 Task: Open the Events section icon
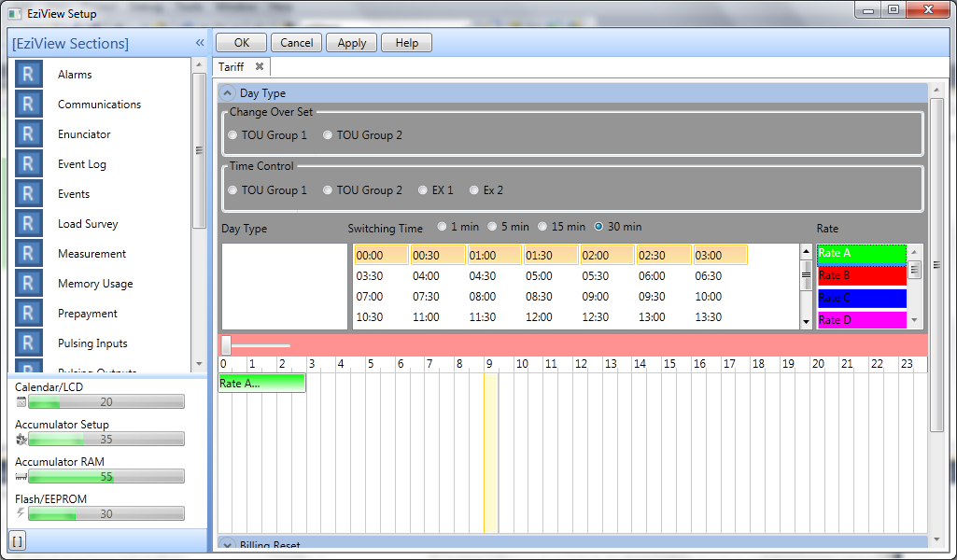click(x=28, y=194)
